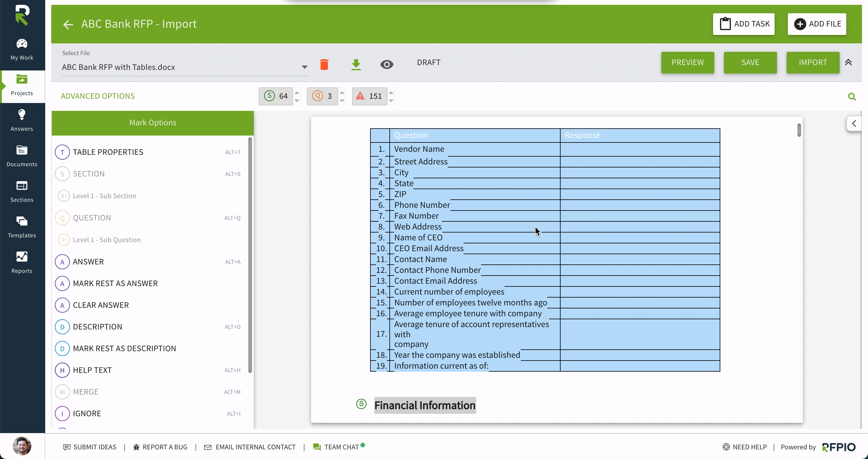
Task: Click EMAIL INTERNAL CONTACT link
Action: coord(250,447)
